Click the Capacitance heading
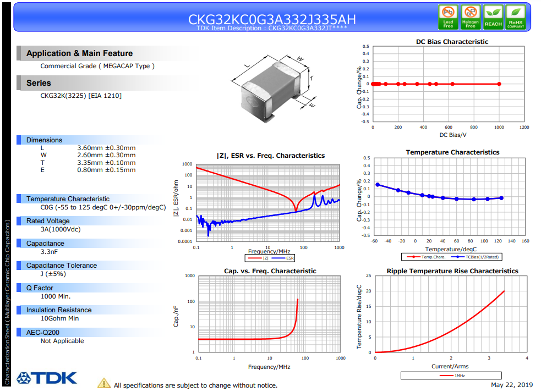This screenshot has height=392, width=541. 45,244
